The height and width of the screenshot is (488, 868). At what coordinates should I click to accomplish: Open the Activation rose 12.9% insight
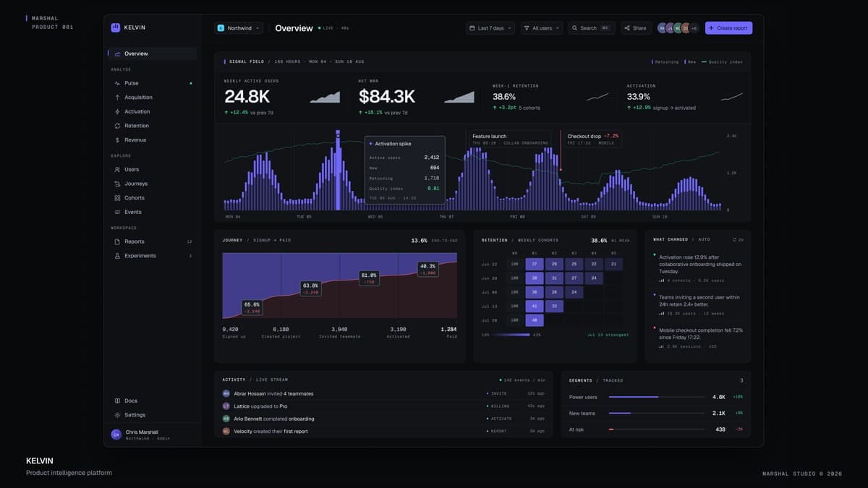(698, 267)
